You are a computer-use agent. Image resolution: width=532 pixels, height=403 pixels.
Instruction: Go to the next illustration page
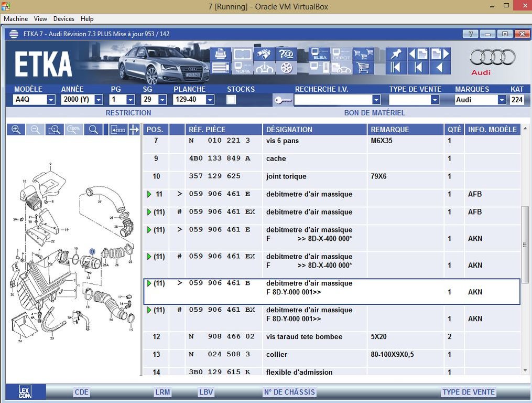click(440, 54)
